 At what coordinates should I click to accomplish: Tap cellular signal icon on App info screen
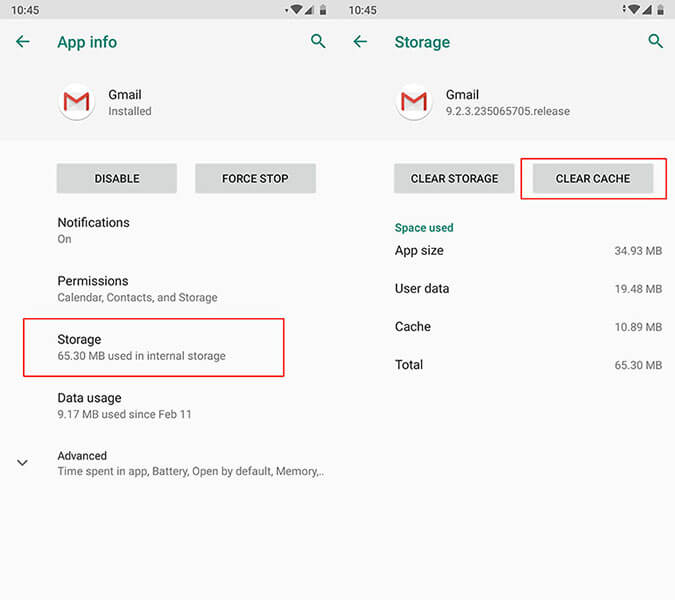(x=309, y=10)
